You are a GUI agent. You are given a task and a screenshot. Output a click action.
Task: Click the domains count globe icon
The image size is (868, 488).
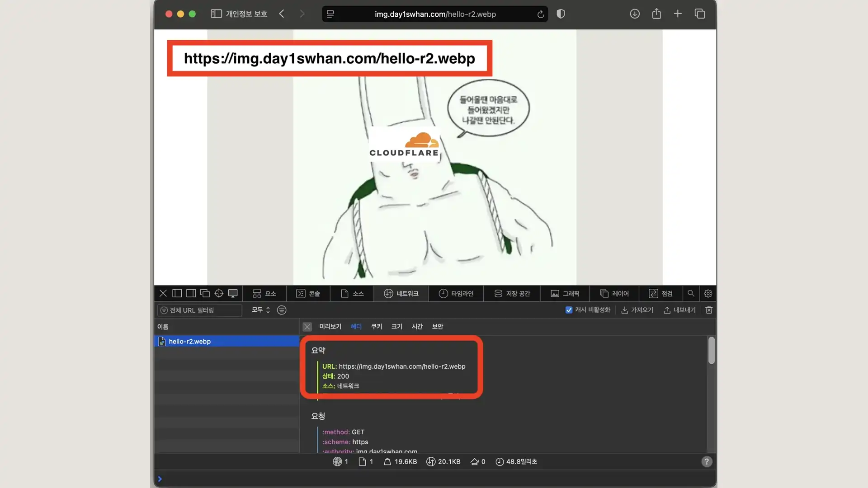click(337, 461)
